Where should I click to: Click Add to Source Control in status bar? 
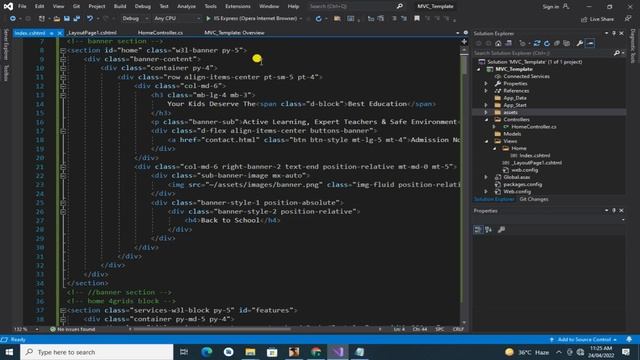pyautogui.click(x=584, y=340)
